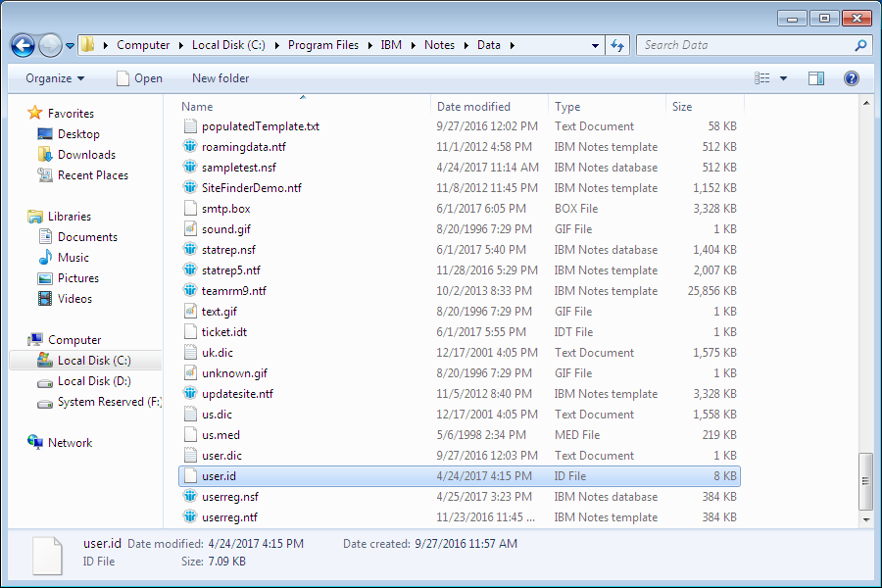The height and width of the screenshot is (588, 882).
Task: Sort files by Type column header
Action: (x=567, y=107)
